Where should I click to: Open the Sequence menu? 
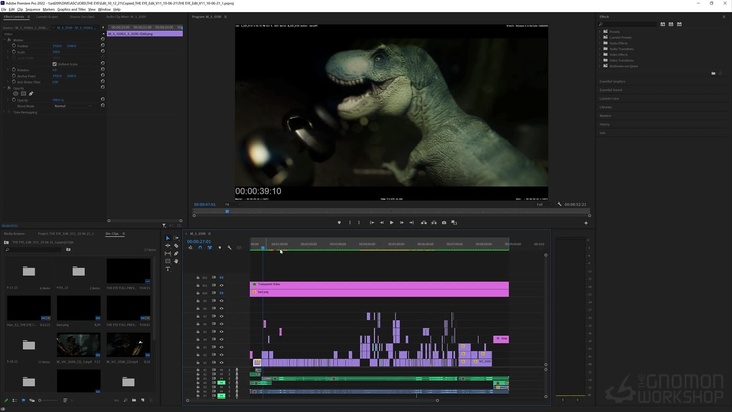click(x=33, y=9)
